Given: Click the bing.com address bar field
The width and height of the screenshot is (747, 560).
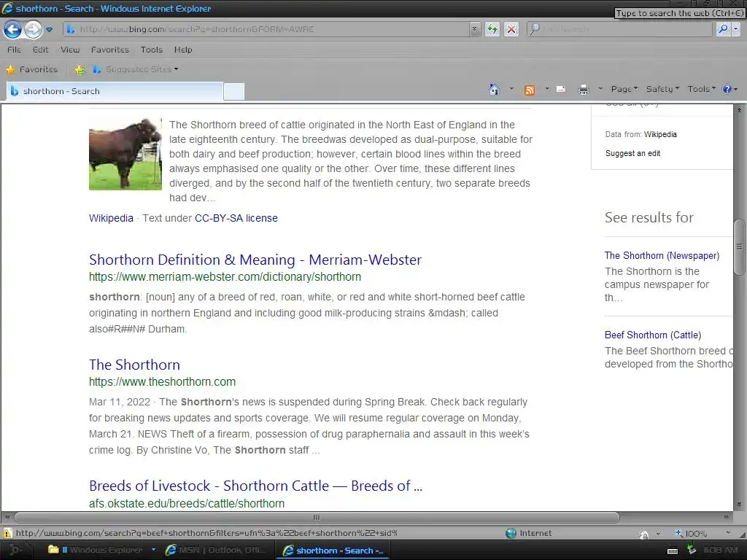Looking at the screenshot, I should (267, 29).
